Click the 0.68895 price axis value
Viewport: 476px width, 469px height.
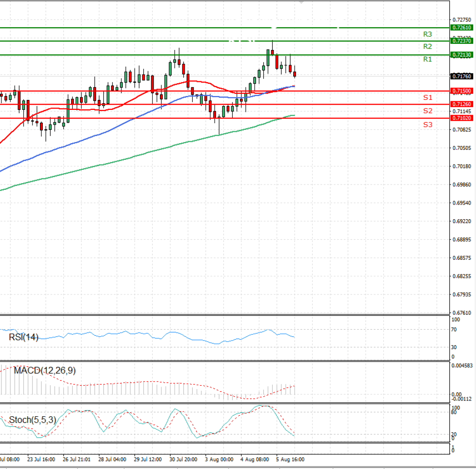462,240
